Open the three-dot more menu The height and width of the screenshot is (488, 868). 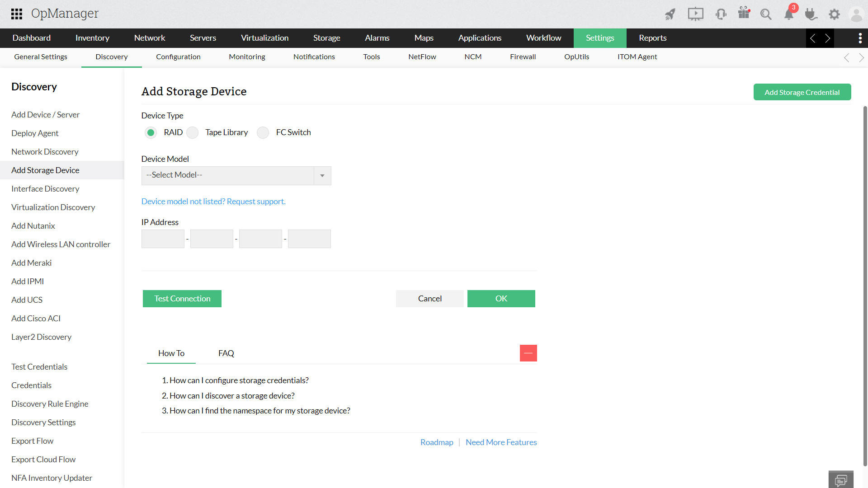[860, 38]
